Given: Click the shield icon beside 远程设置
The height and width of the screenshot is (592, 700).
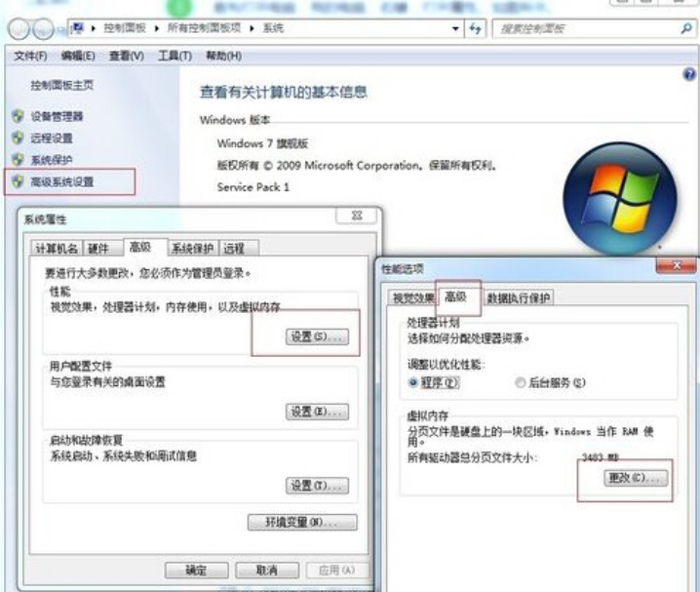Looking at the screenshot, I should tap(18, 138).
